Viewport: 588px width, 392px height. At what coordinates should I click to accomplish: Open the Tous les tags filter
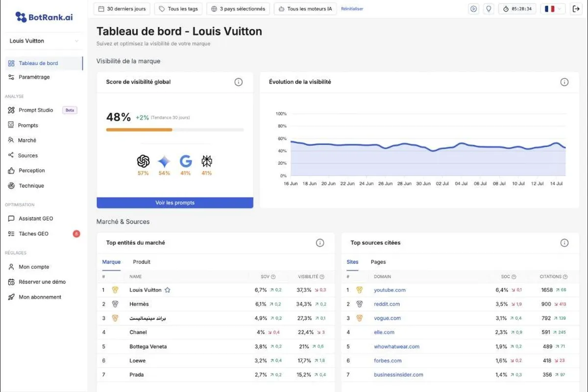[x=178, y=9]
